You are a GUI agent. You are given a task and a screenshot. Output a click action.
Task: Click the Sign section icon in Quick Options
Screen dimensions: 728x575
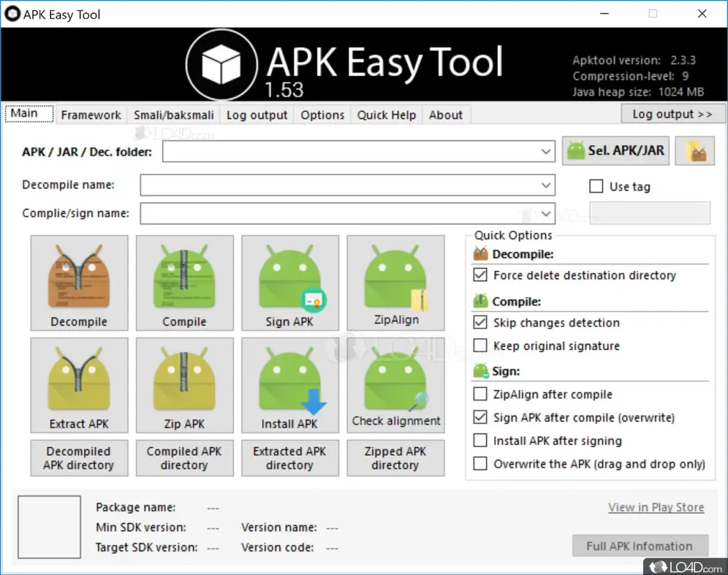click(x=481, y=371)
